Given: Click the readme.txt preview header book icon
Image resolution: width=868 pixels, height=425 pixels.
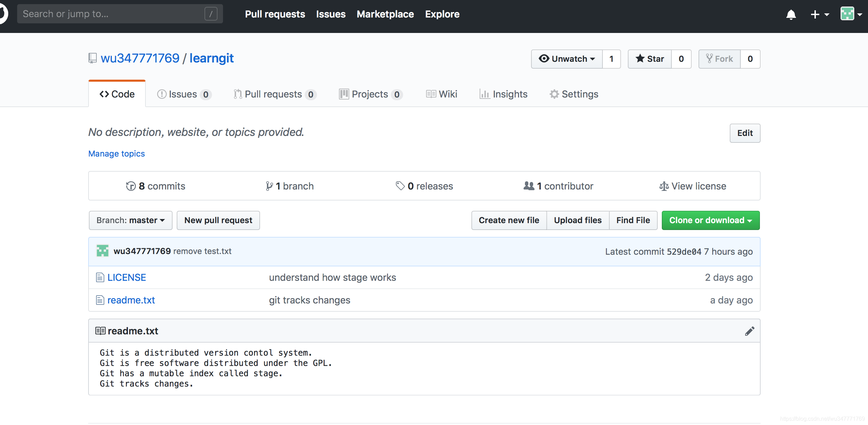Looking at the screenshot, I should (x=100, y=331).
